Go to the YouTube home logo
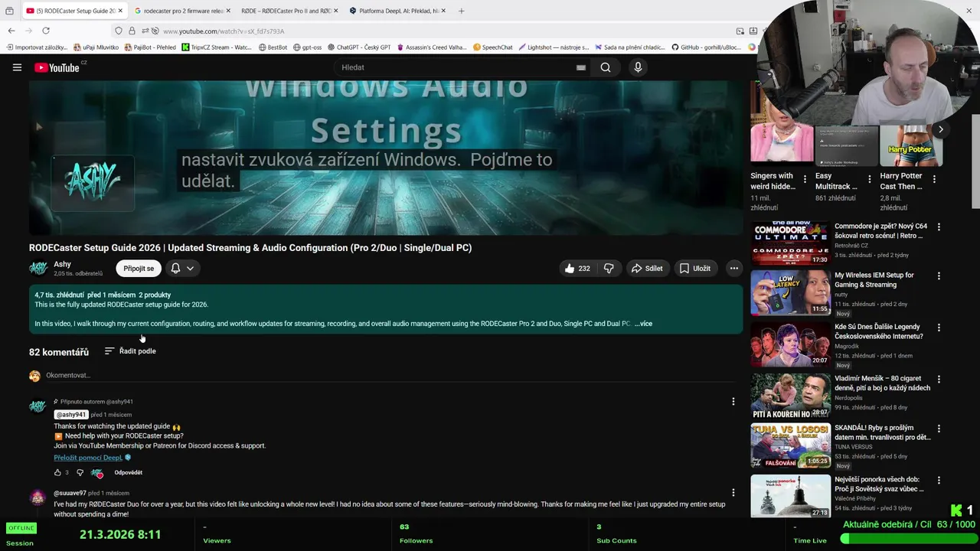Viewport: 980px width, 551px height. [x=57, y=67]
